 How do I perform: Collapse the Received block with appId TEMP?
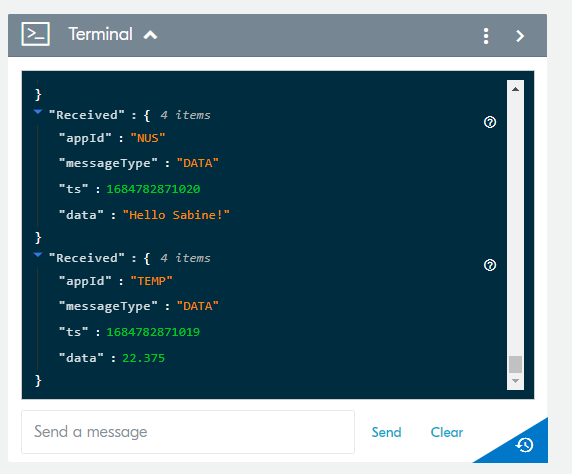(38, 255)
